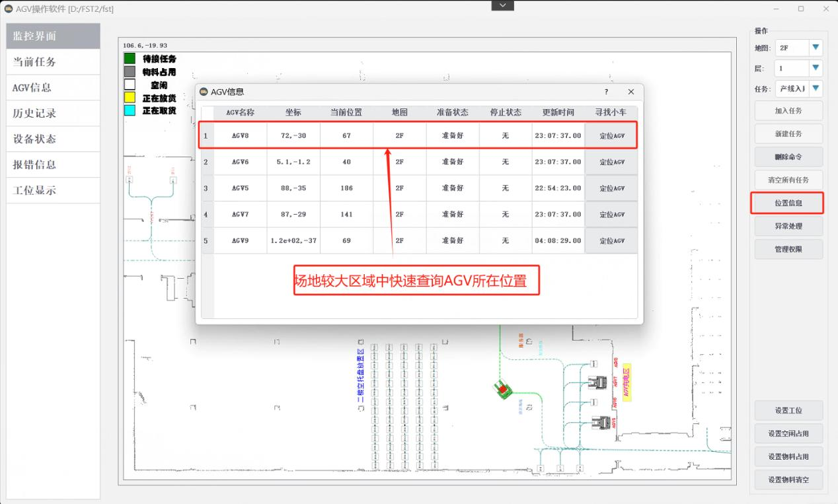This screenshot has height=504, width=838.
Task: Click the 停止状态 column header
Action: click(x=505, y=112)
